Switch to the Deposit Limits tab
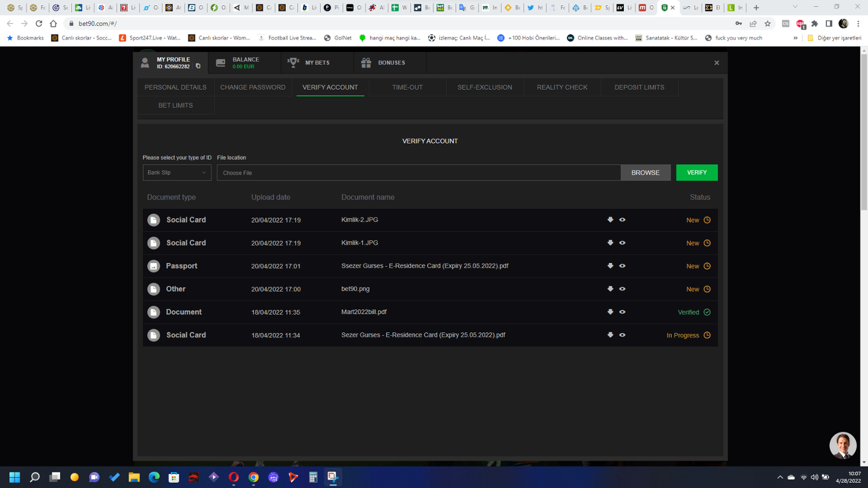Screen dimensions: 868x488 click(x=639, y=87)
